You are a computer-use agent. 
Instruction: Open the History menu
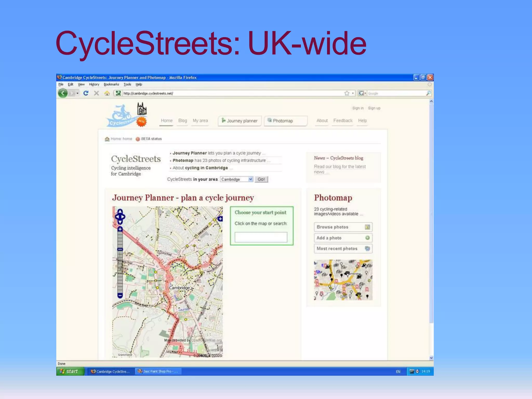(94, 84)
